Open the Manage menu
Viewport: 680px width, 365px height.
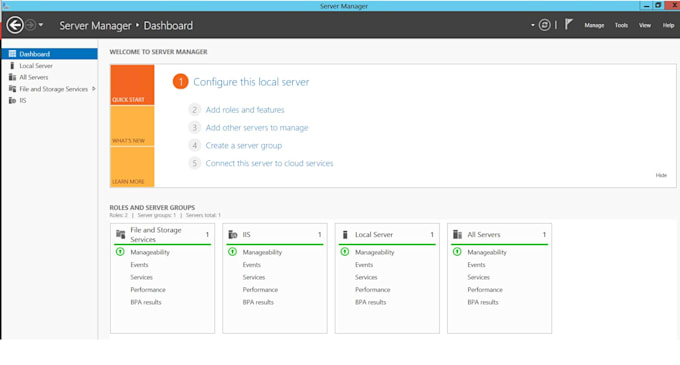594,26
